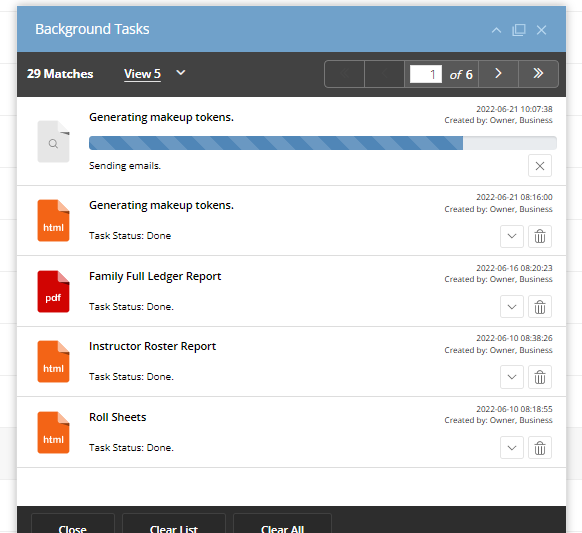This screenshot has width=582, height=533.
Task: Expand Family Full Ledger Report options
Action: [x=512, y=307]
